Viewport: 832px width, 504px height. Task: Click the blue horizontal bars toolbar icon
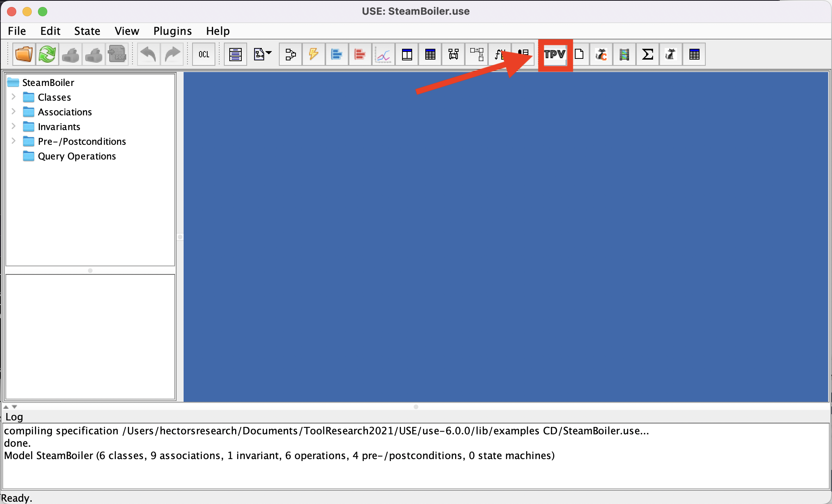click(x=337, y=54)
